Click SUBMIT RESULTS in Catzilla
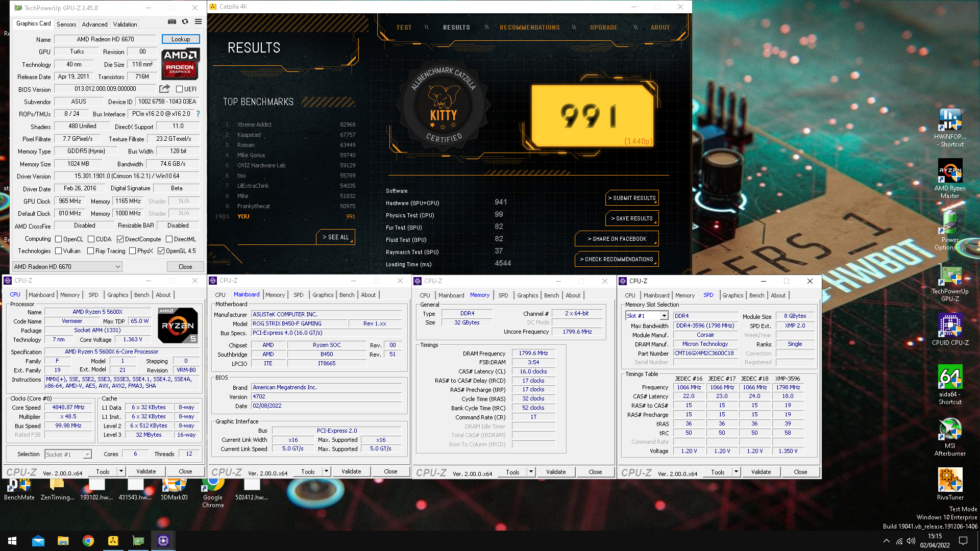This screenshot has height=551, width=980. (632, 198)
